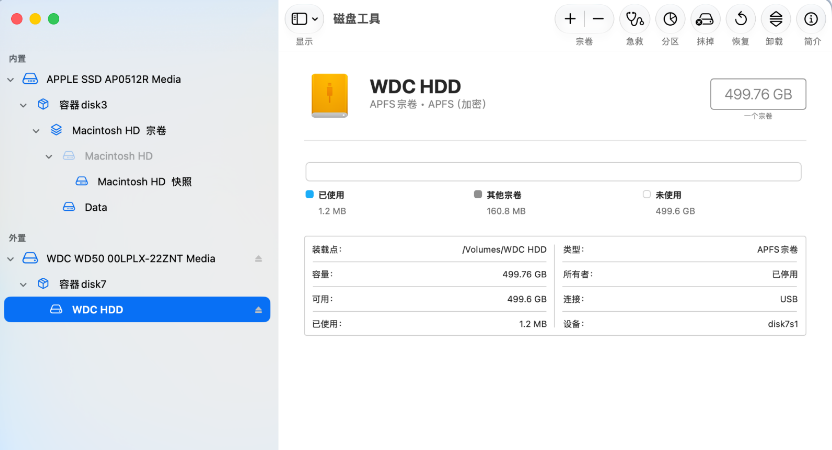Collapse the WDC WD50 00LPLX-22ZNT Media disk
This screenshot has width=832, height=450.
11,259
